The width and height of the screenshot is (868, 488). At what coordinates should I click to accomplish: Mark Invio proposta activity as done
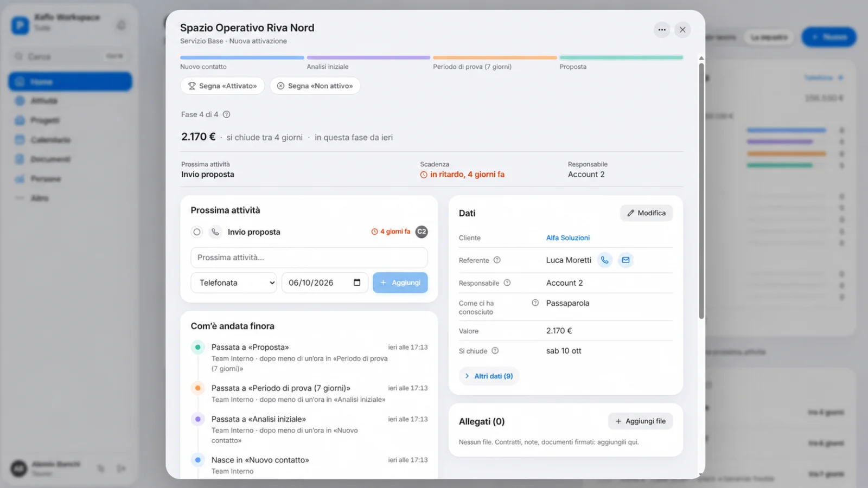coord(197,232)
